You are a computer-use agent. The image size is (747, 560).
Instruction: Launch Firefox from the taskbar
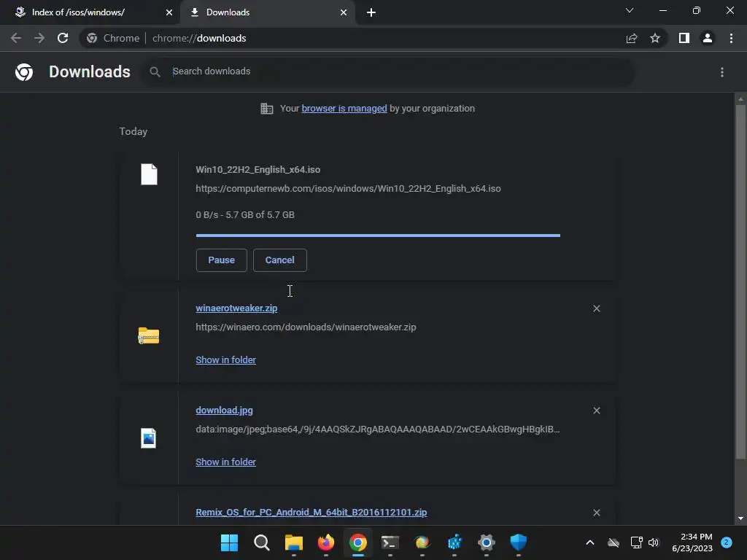click(x=326, y=542)
